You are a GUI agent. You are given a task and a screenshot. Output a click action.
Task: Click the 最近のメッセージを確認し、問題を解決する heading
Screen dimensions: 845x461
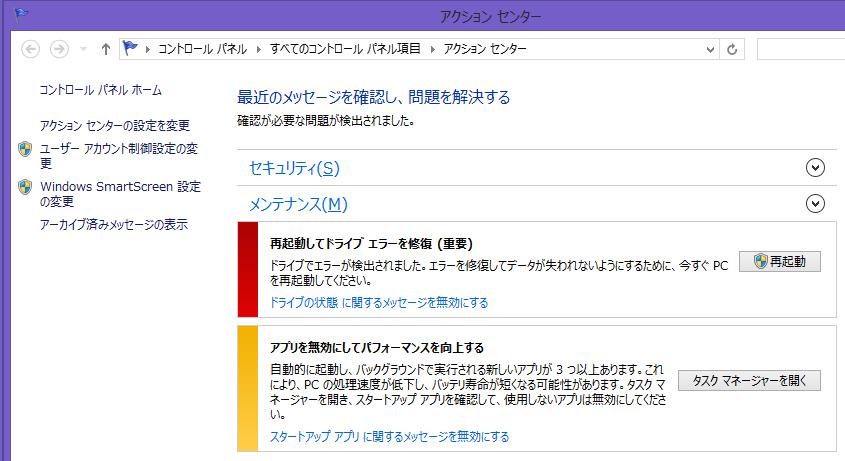373,97
